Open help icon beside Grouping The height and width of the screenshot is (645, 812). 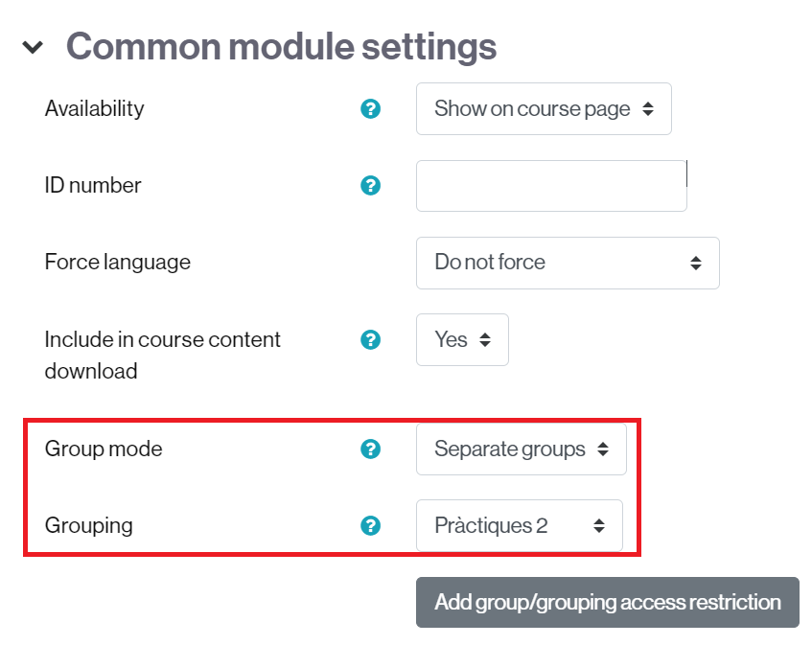370,525
